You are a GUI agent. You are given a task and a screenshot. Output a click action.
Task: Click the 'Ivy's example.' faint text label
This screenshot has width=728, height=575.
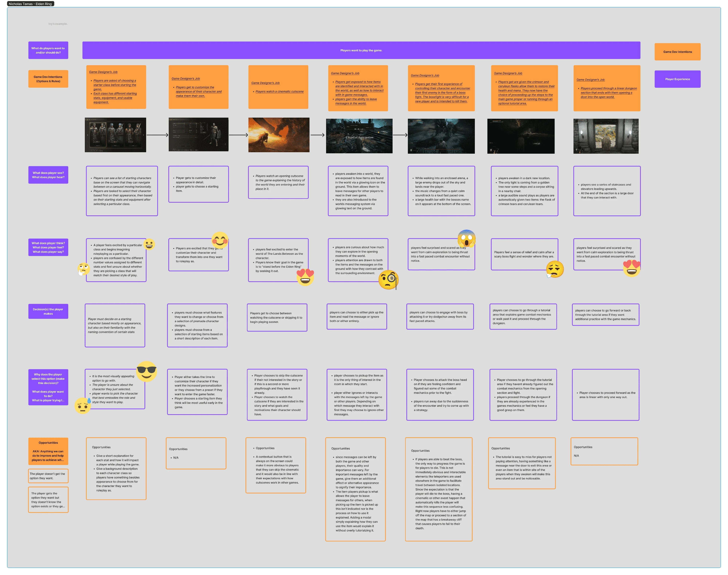click(x=58, y=24)
